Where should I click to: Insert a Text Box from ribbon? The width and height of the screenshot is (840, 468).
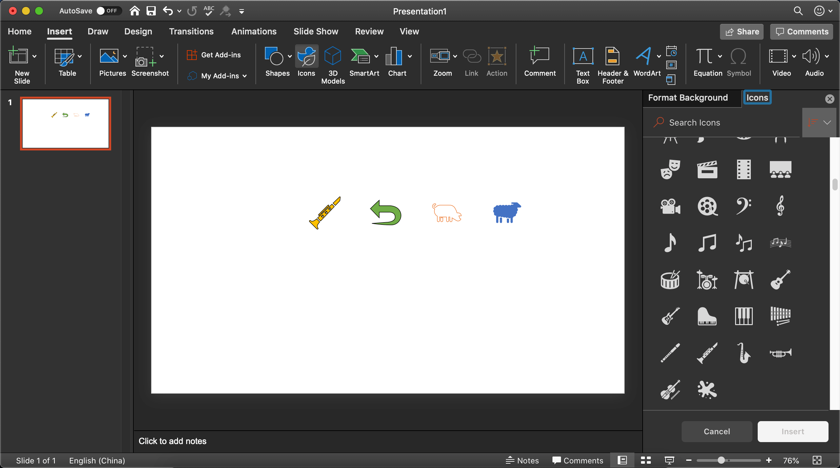pos(583,65)
